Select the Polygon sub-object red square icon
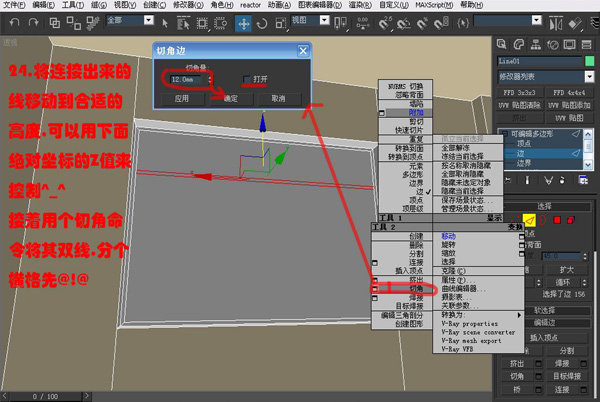The image size is (600, 402). tap(557, 220)
